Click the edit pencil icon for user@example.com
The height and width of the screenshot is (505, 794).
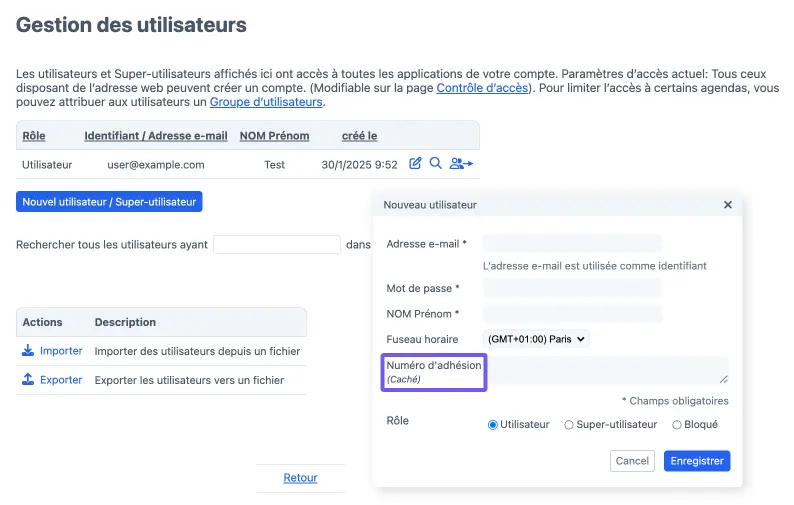click(x=416, y=164)
